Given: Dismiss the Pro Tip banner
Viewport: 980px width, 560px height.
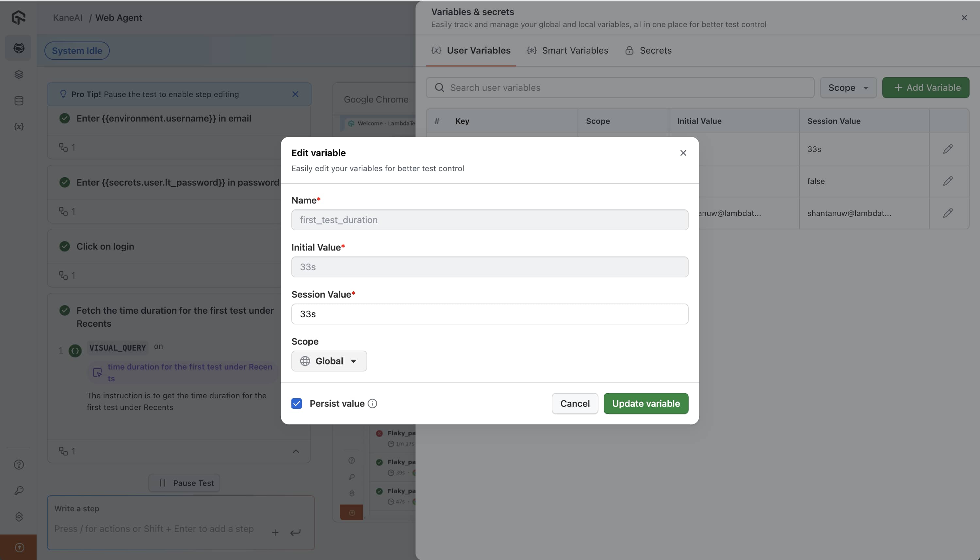Looking at the screenshot, I should pos(295,94).
